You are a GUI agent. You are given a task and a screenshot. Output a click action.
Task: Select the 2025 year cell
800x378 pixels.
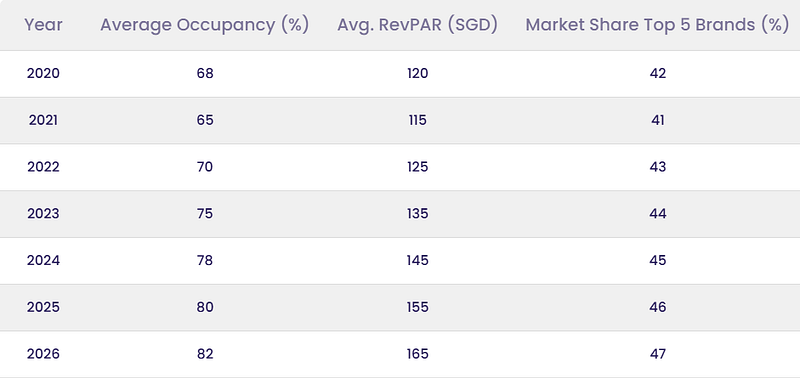click(43, 307)
